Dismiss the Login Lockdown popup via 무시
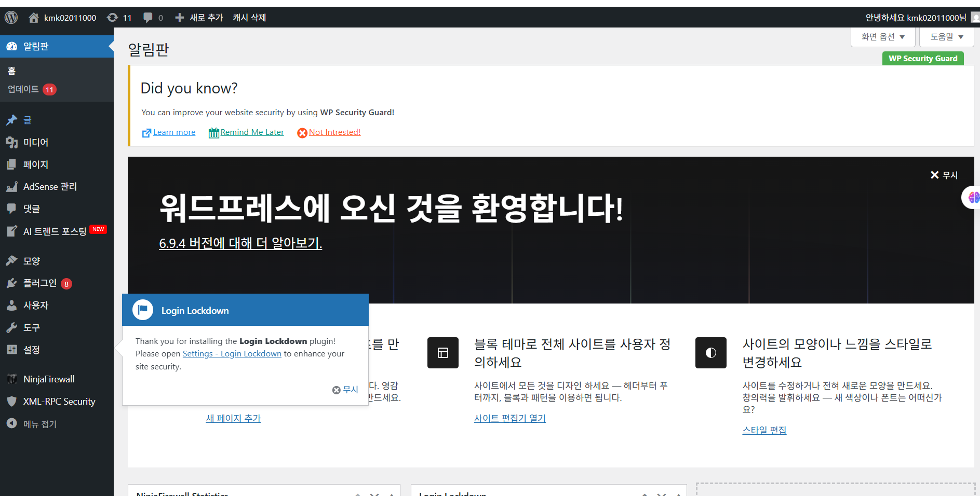 pos(345,390)
